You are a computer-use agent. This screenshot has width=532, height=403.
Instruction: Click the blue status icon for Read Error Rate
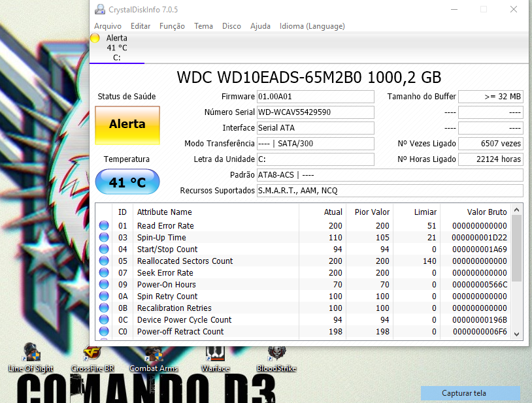104,225
